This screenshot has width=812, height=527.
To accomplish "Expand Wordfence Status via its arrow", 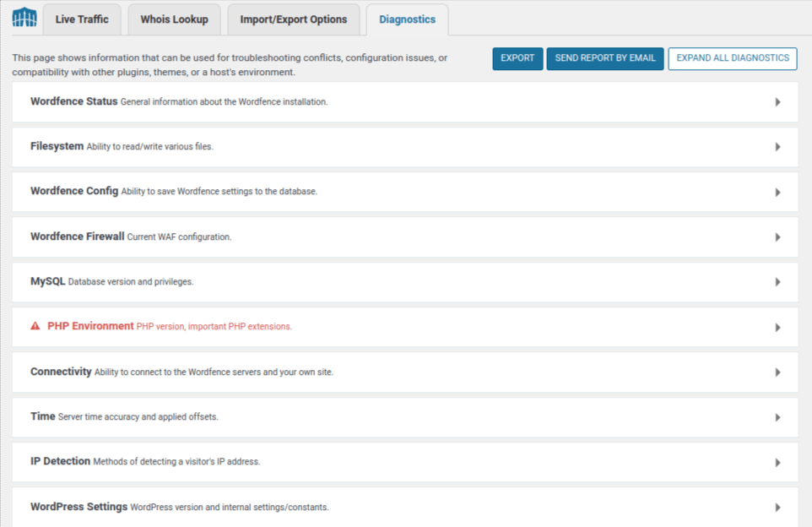I will [777, 102].
